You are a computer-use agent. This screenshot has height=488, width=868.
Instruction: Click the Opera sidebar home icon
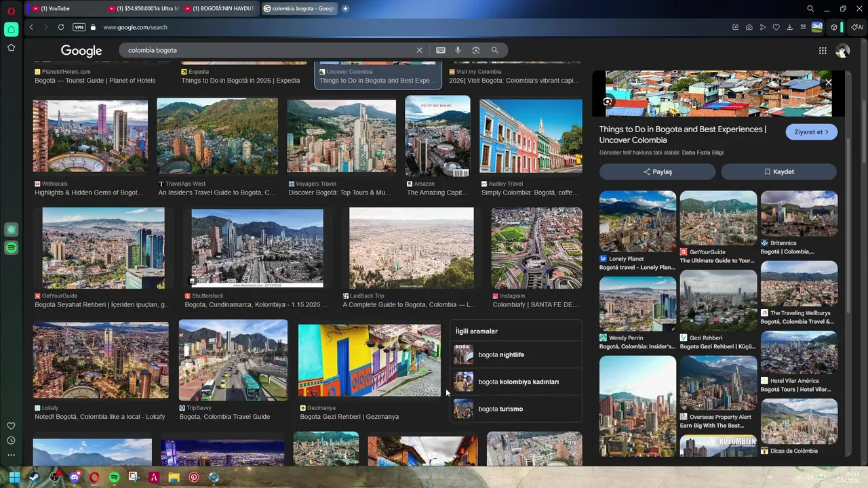point(11,29)
